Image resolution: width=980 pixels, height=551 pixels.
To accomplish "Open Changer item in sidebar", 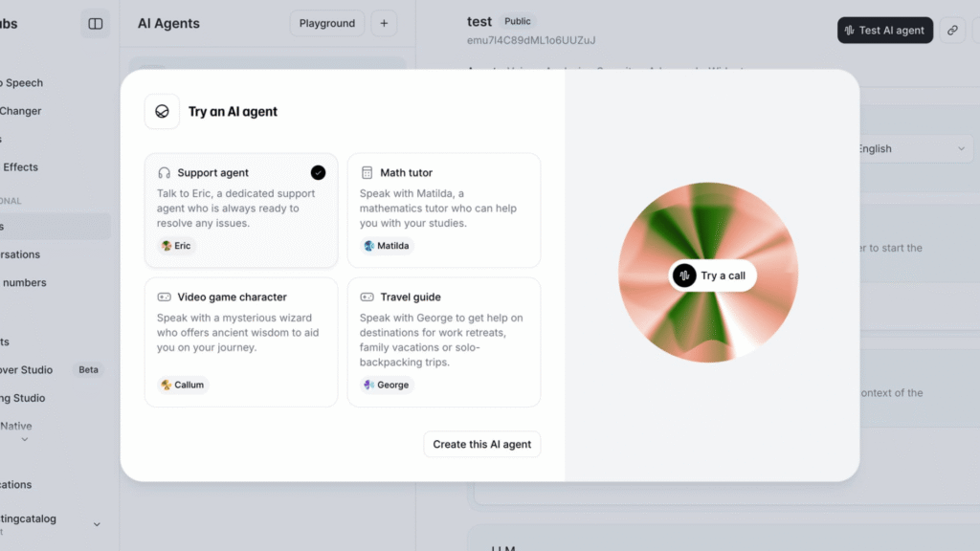I will [x=21, y=111].
